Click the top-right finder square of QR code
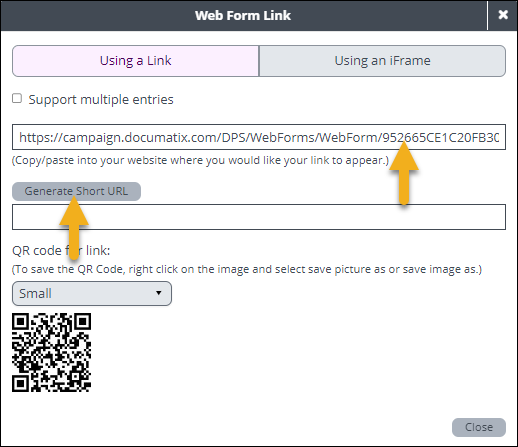This screenshot has height=447, width=518. pos(82,322)
